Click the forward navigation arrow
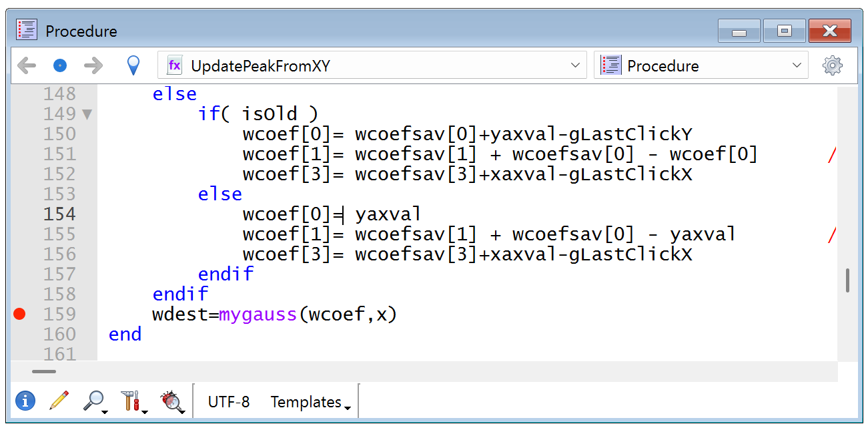This screenshot has width=868, height=430. click(93, 65)
